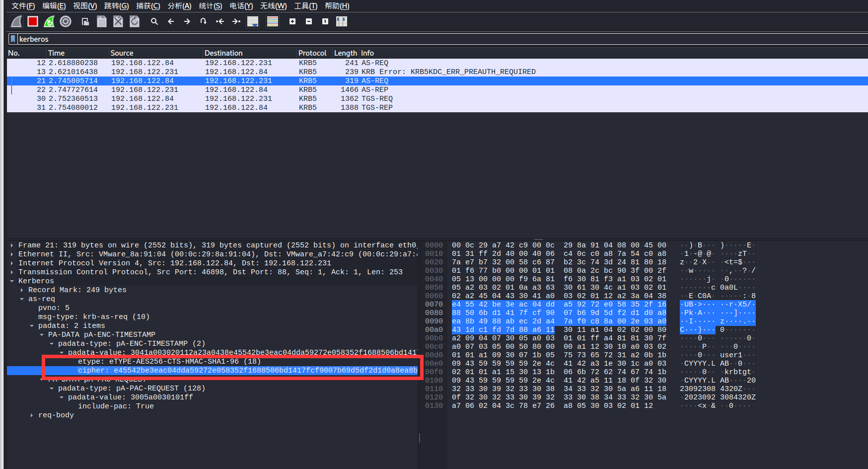Expand the Frame 21 tree node
The height and width of the screenshot is (469, 868).
pos(12,245)
